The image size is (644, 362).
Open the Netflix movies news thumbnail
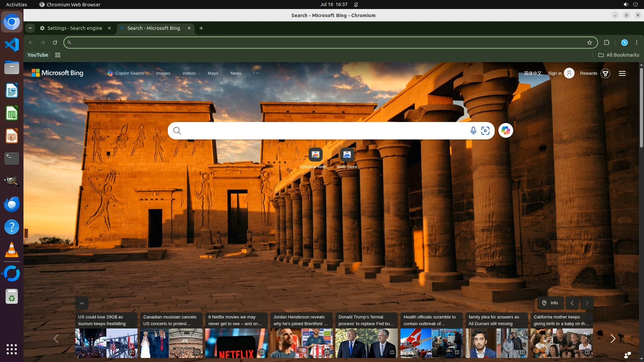[x=236, y=343]
